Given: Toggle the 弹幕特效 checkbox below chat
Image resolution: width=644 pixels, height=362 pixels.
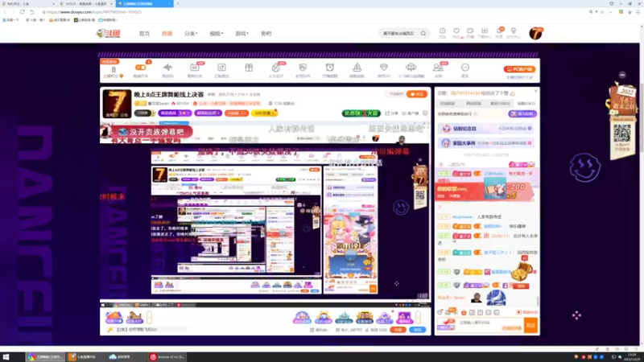Looking at the screenshot, I should pyautogui.click(x=518, y=312).
